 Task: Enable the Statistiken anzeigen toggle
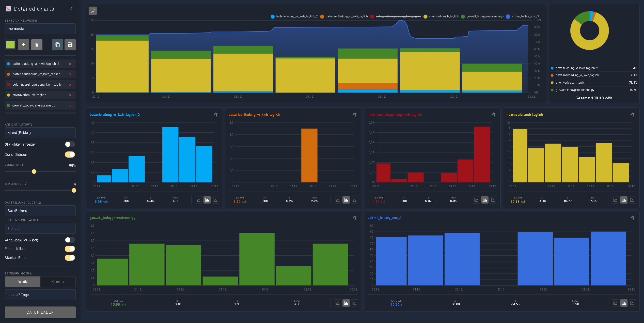click(70, 144)
